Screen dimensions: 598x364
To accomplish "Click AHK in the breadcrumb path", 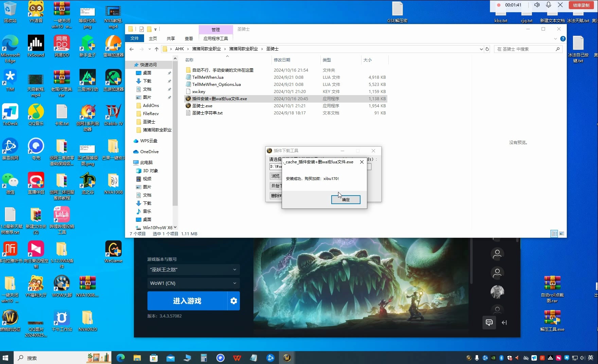I will [179, 49].
